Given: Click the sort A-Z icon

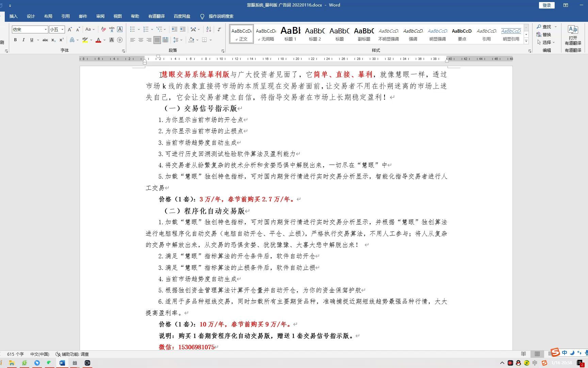Looking at the screenshot, I should click(209, 29).
